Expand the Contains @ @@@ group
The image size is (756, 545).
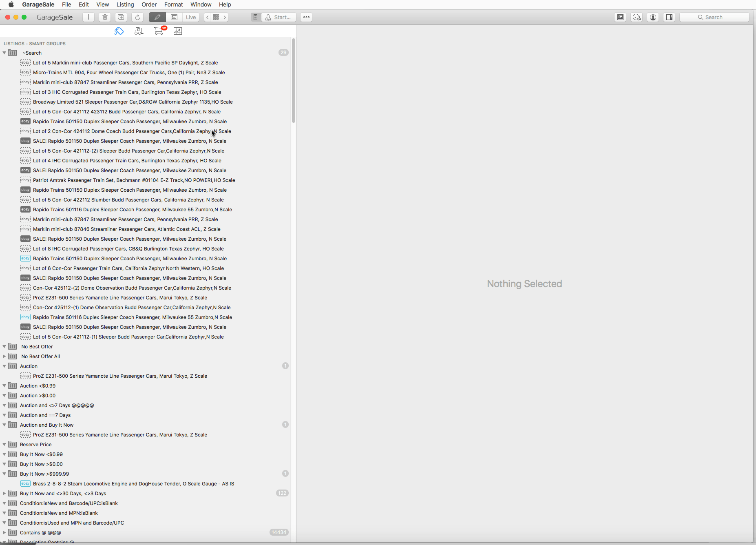(4, 532)
